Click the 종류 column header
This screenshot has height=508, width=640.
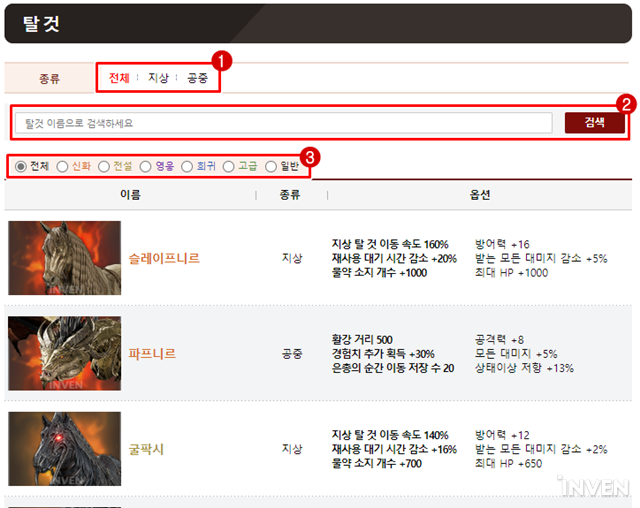[x=291, y=195]
